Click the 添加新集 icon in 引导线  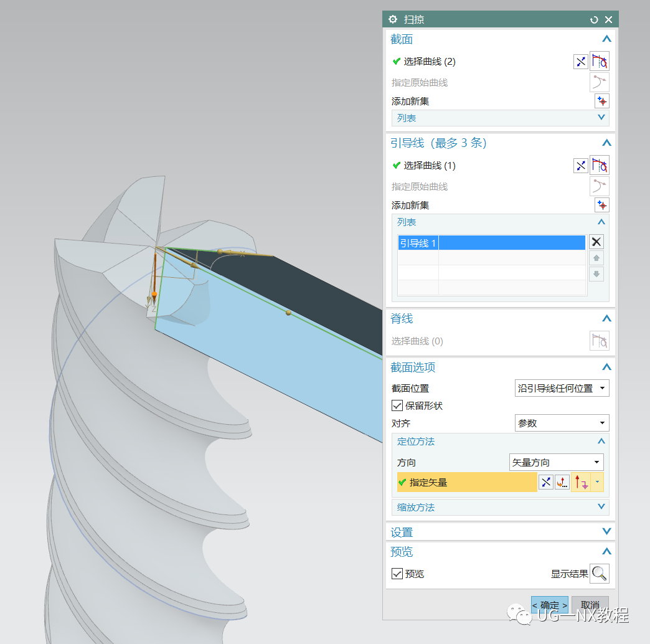(602, 206)
